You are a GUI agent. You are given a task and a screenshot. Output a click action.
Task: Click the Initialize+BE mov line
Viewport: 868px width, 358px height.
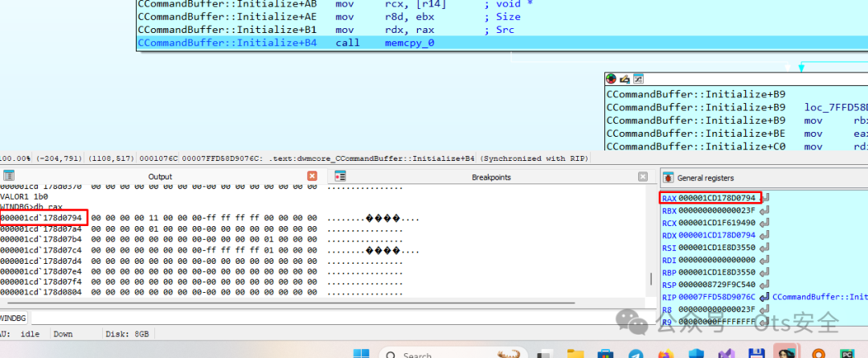click(x=737, y=134)
